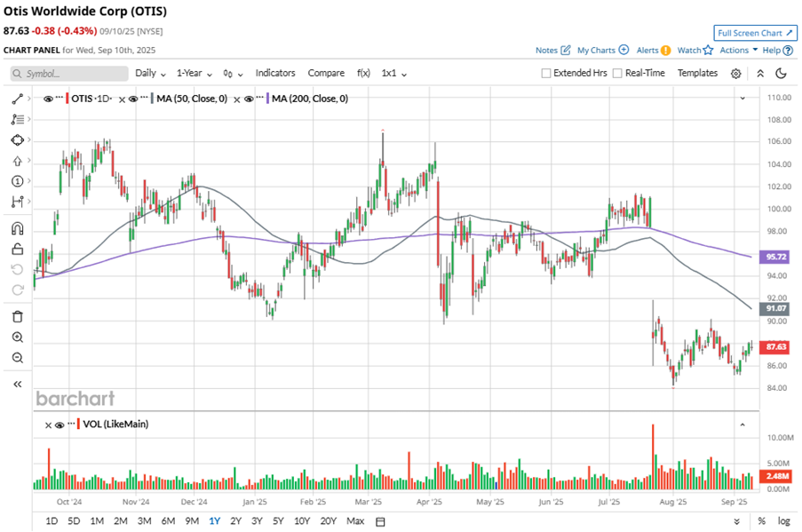Image resolution: width=802 pixels, height=532 pixels.
Task: Collapse the drawing toolbar with double arrows
Action: pos(18,385)
